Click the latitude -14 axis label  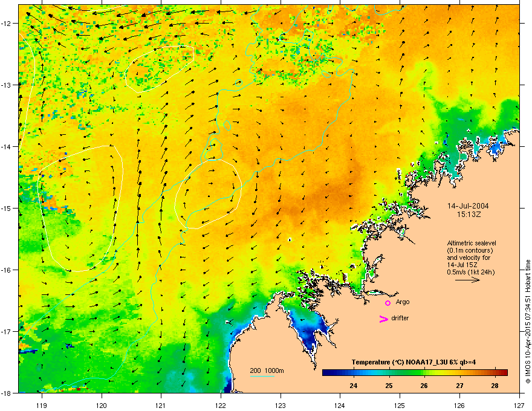(6, 147)
